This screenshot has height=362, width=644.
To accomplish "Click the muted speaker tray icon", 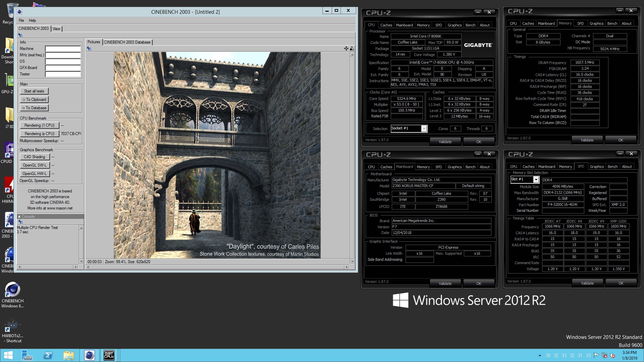I will (612, 355).
